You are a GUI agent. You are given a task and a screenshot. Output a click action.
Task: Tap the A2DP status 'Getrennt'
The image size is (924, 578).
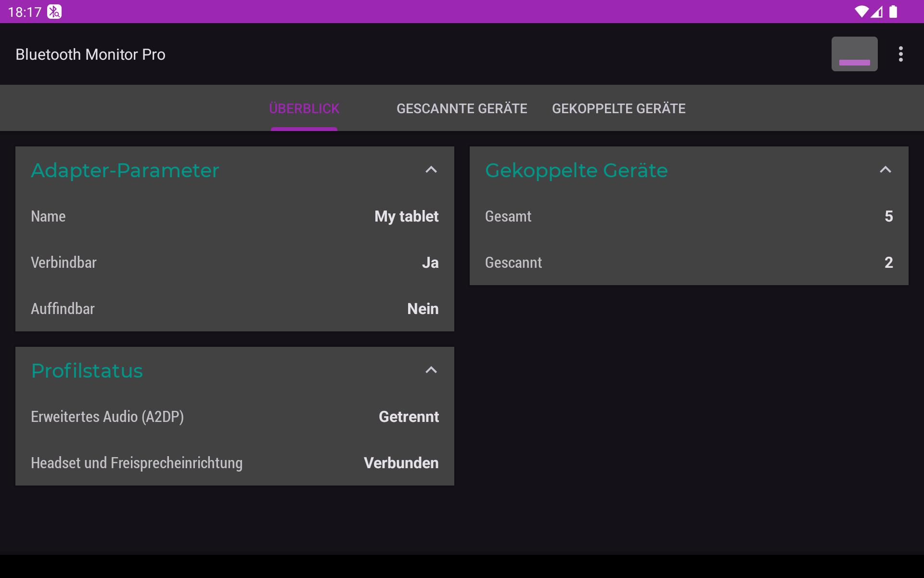coord(409,417)
